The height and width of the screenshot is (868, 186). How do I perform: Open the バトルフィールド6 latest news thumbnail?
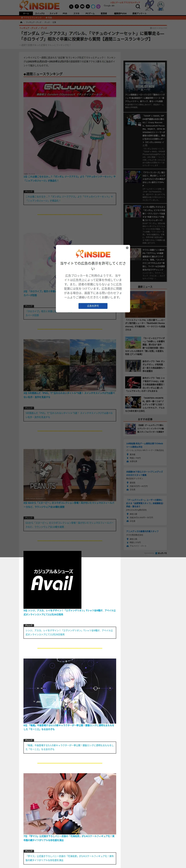tap(145, 304)
